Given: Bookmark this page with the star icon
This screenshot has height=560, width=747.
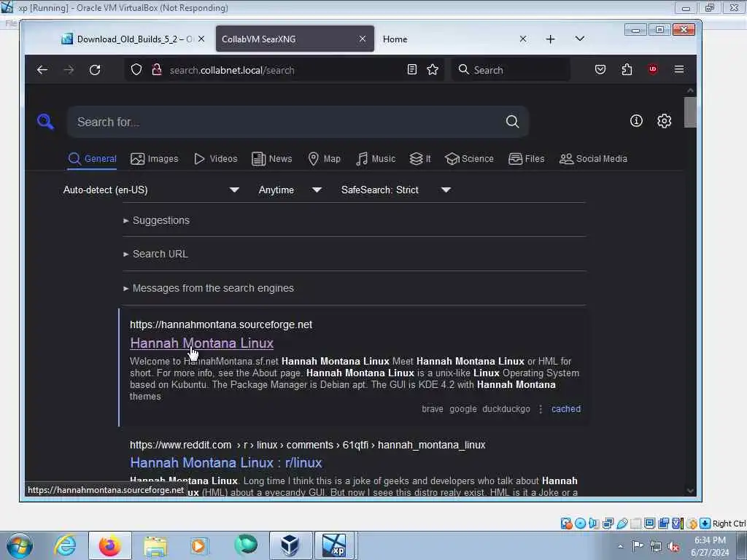Looking at the screenshot, I should pyautogui.click(x=433, y=69).
